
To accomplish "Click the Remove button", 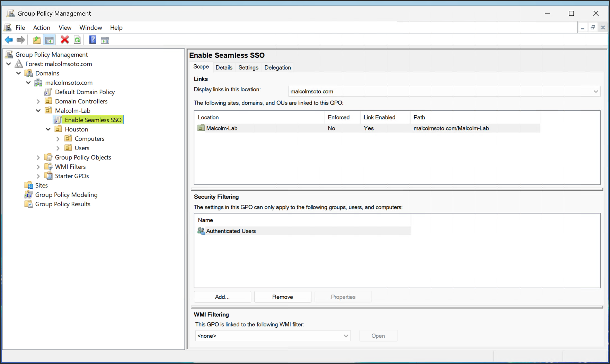I will [282, 297].
